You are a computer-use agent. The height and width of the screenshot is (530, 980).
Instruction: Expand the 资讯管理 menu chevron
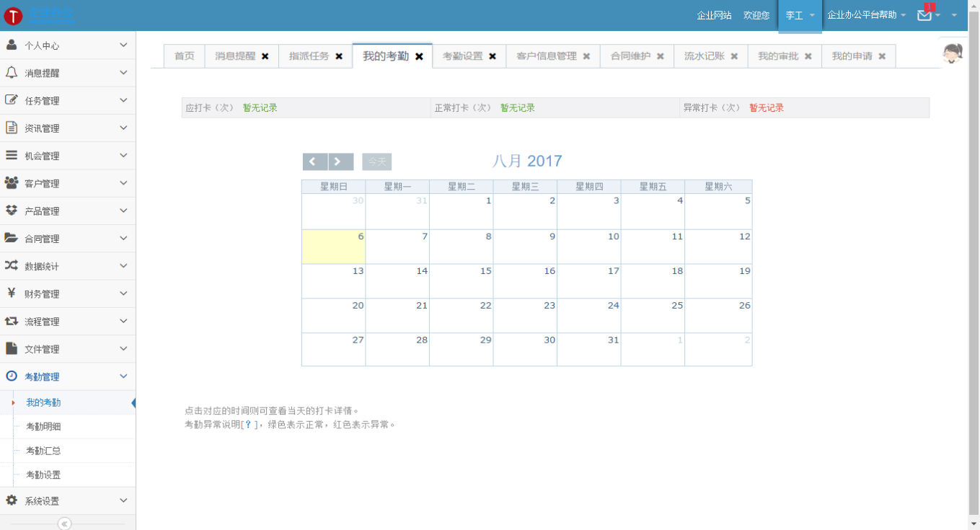(123, 128)
